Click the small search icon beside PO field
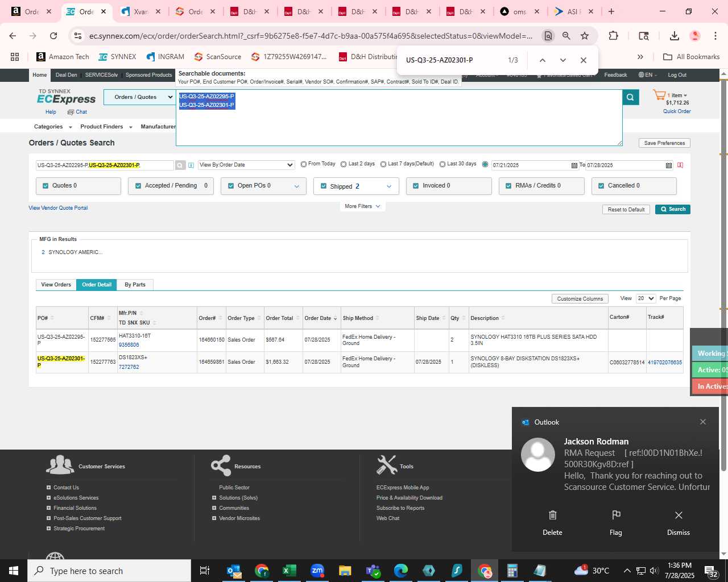This screenshot has width=728, height=582. tap(180, 165)
